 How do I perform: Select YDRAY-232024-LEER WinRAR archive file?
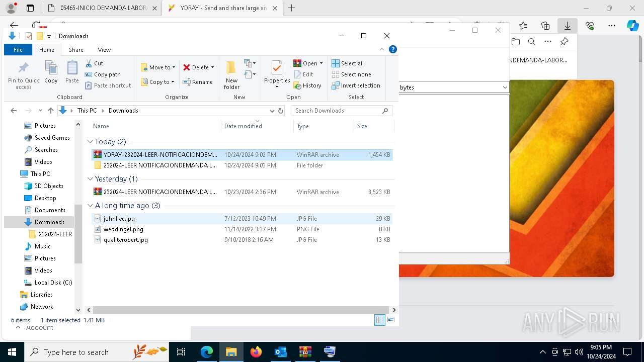click(x=242, y=155)
